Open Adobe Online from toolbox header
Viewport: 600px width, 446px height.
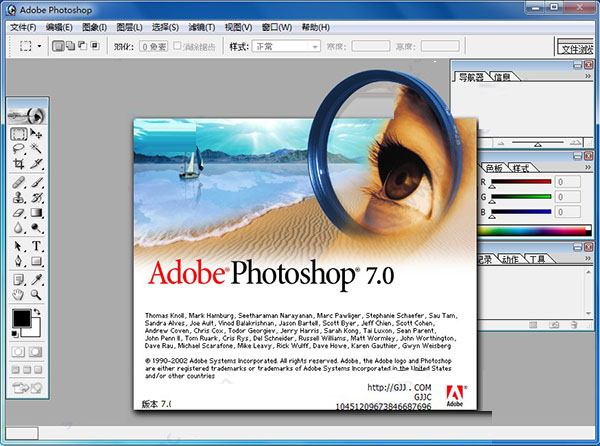tap(27, 115)
